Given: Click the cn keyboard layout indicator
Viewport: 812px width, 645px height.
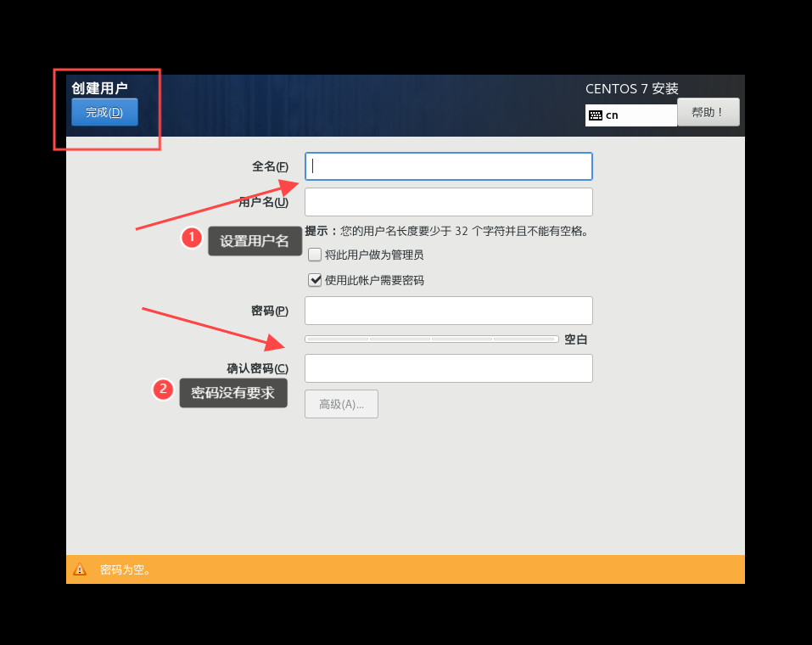Looking at the screenshot, I should 630,115.
